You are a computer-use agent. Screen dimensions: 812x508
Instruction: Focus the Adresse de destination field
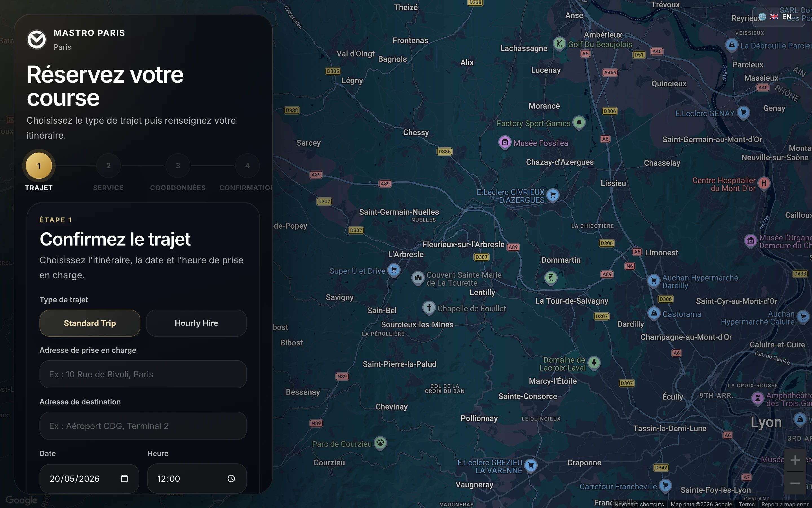(x=143, y=426)
